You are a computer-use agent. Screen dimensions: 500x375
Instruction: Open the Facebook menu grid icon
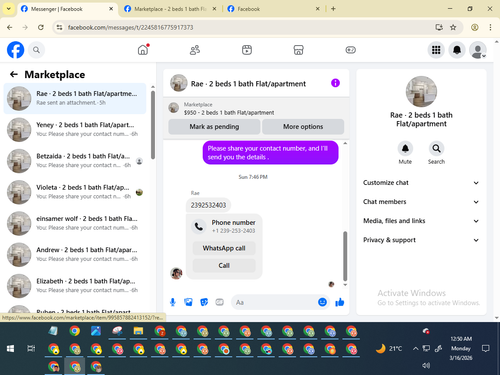pos(436,50)
